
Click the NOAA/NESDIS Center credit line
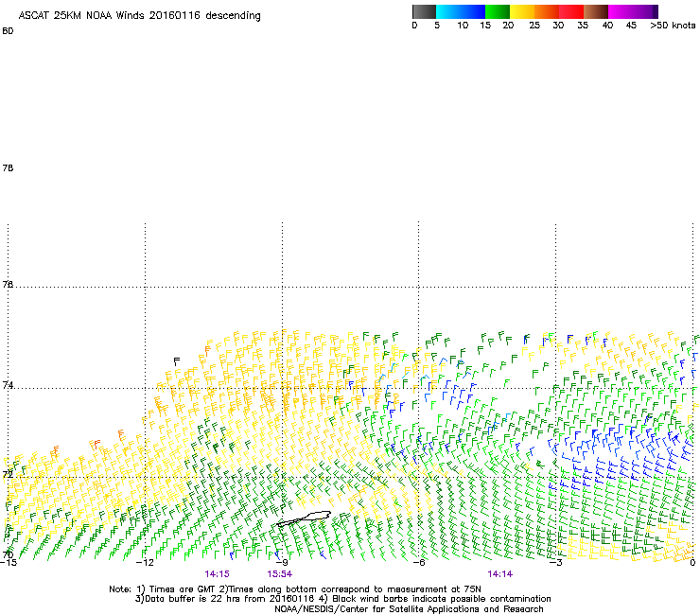point(409,609)
